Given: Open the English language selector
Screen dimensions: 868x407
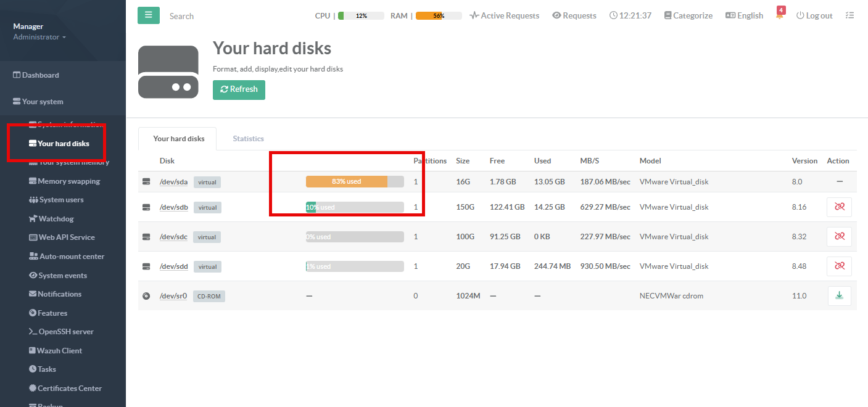Looking at the screenshot, I should click(744, 15).
